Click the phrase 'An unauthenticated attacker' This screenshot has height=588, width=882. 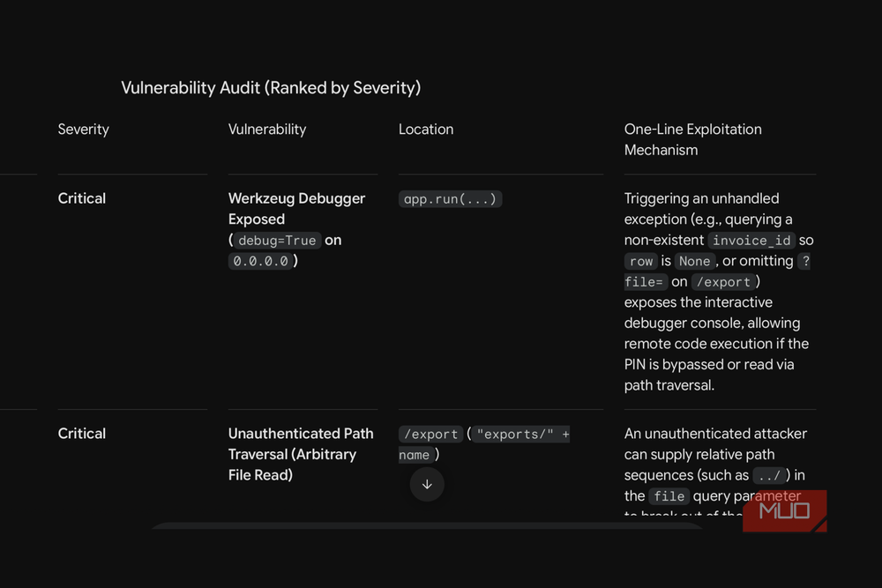[715, 434]
